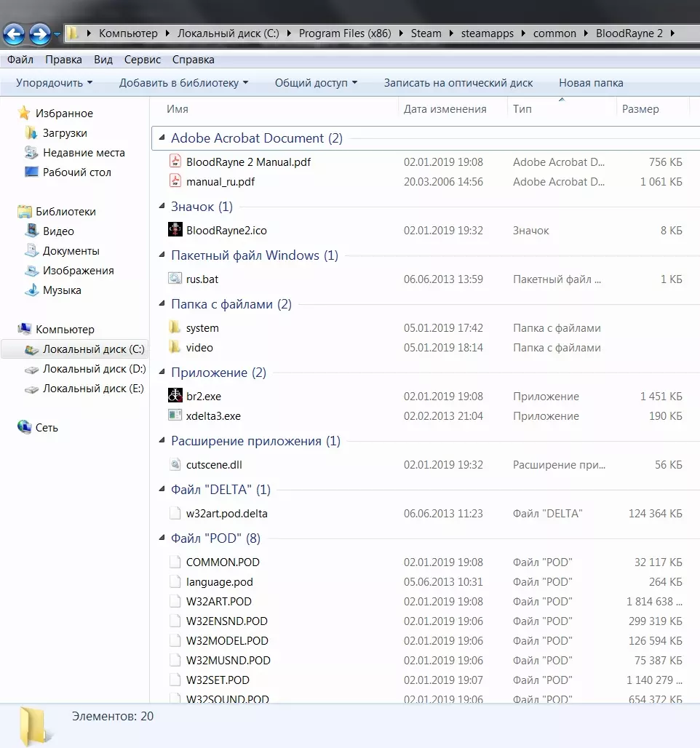
Task: Select the BloodRayne2.ico file icon
Action: tap(175, 231)
